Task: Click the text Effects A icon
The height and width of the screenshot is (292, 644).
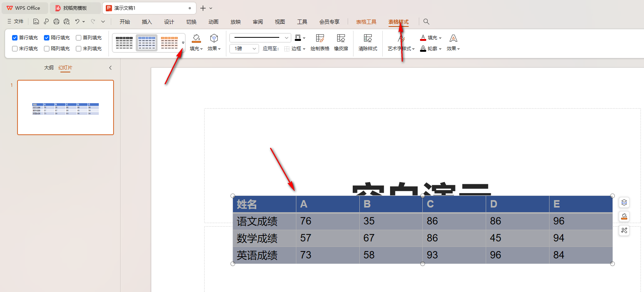Action: tap(453, 38)
